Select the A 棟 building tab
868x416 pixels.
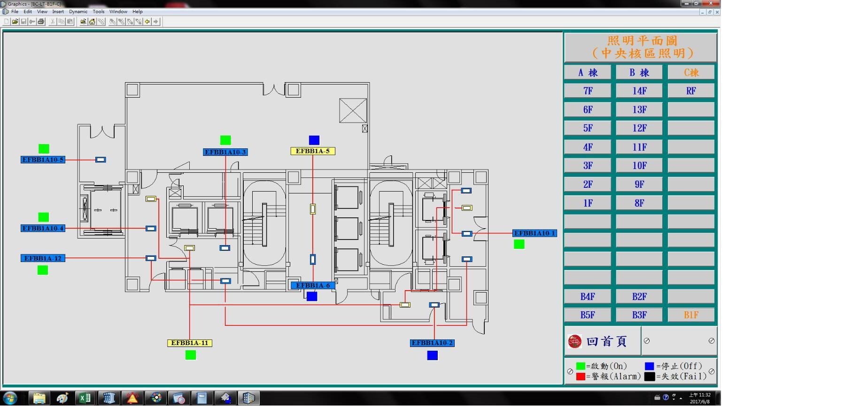tap(588, 73)
